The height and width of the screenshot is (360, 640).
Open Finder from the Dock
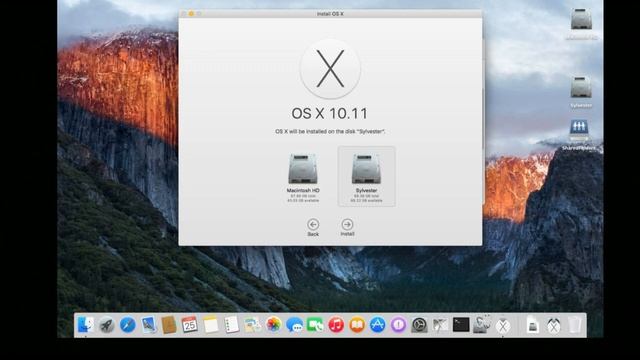click(85, 325)
